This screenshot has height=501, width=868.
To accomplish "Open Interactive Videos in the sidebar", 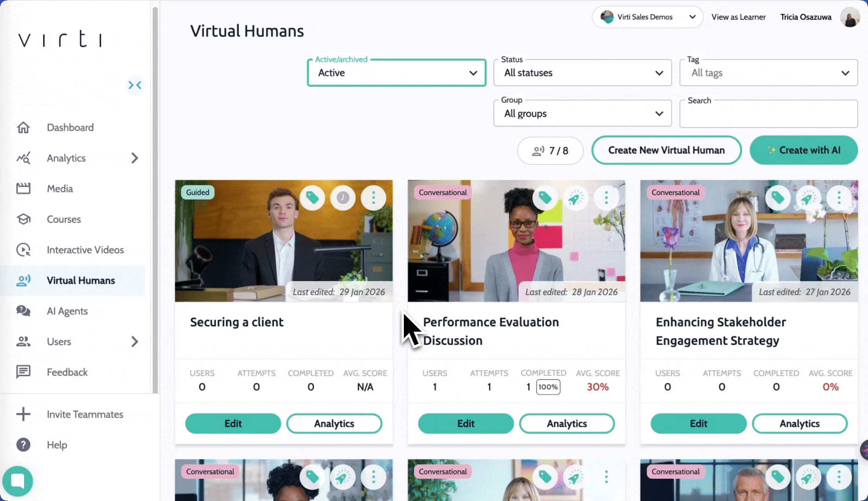I will coord(85,250).
